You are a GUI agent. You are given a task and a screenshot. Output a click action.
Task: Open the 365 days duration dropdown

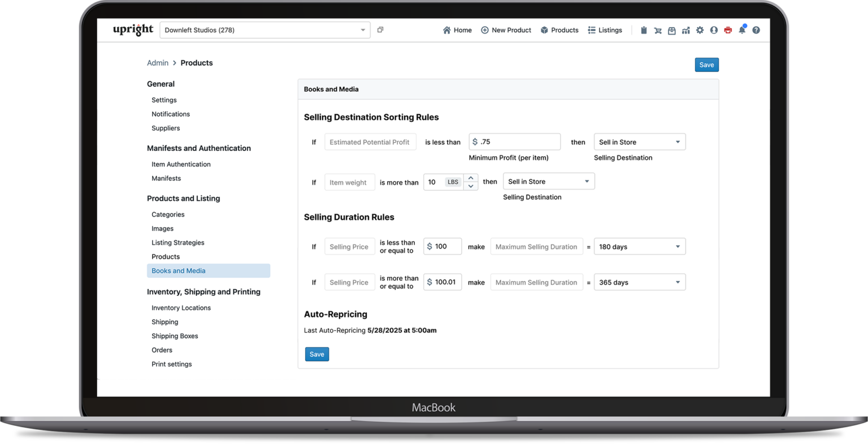click(x=639, y=282)
